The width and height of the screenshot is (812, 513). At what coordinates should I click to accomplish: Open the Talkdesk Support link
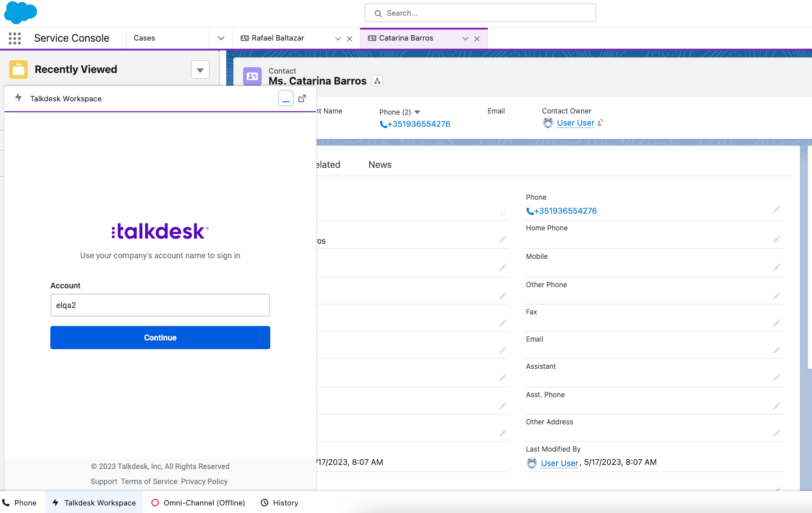(104, 482)
